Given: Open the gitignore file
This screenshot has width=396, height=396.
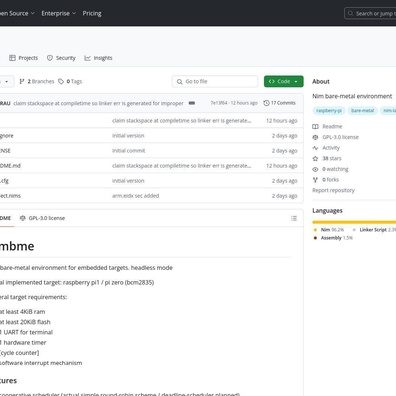Looking at the screenshot, I should coord(7,136).
